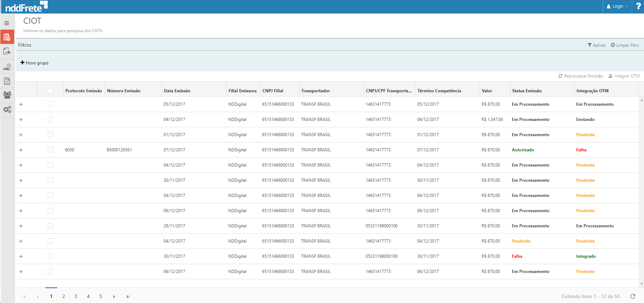Toggle the select-all checkbox in the table header
644x303 pixels.
pos(50,91)
